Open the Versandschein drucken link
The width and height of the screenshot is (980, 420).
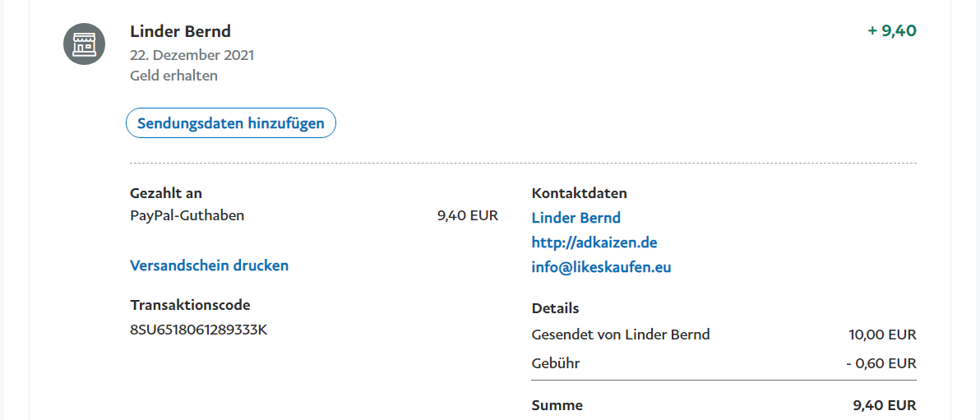[x=210, y=265]
